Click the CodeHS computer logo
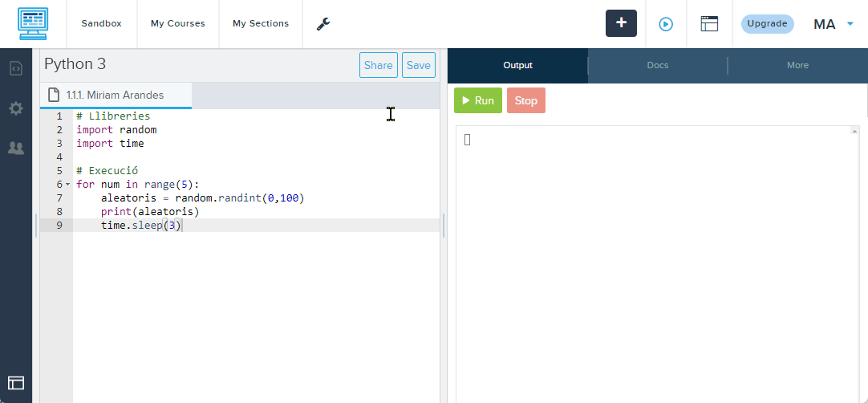Image resolution: width=868 pixels, height=403 pixels. point(33,24)
